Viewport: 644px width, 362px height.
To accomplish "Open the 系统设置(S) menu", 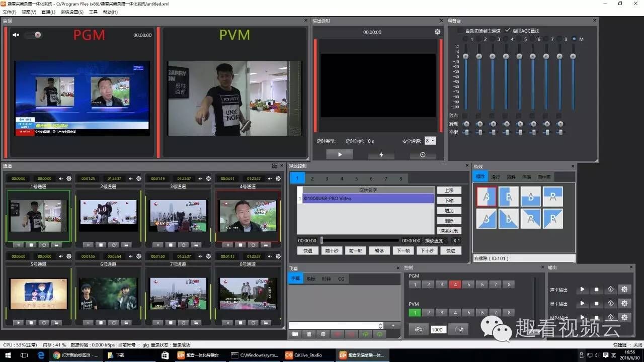I will 72,12.
